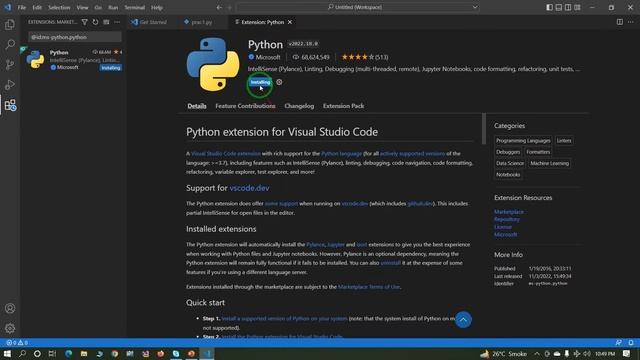Viewport: 640px width, 360px height.
Task: Split the editor to the right
Action: pyautogui.click(x=620, y=22)
